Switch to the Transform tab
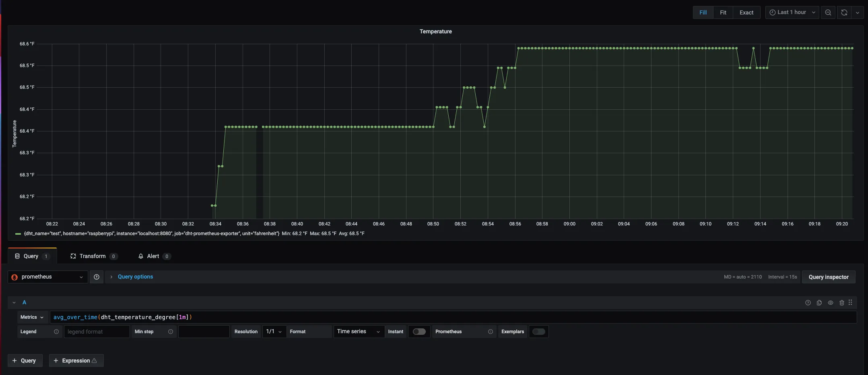The height and width of the screenshot is (375, 868). (x=94, y=256)
